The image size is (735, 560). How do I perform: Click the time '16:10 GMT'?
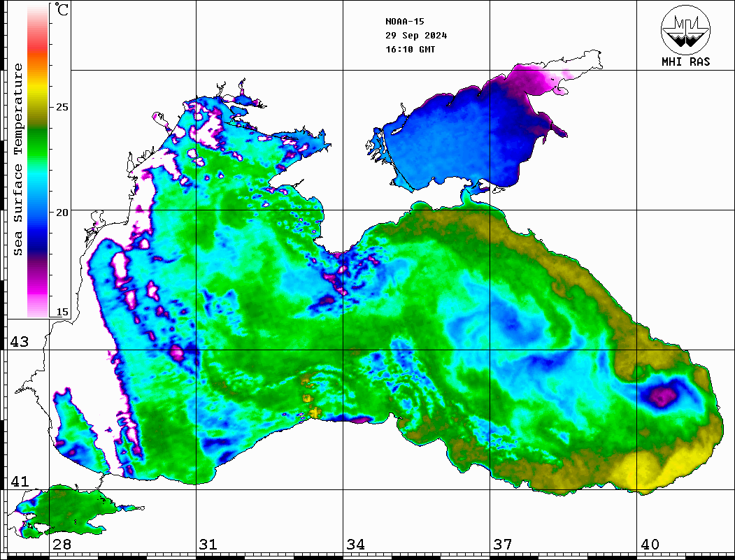click(x=410, y=49)
